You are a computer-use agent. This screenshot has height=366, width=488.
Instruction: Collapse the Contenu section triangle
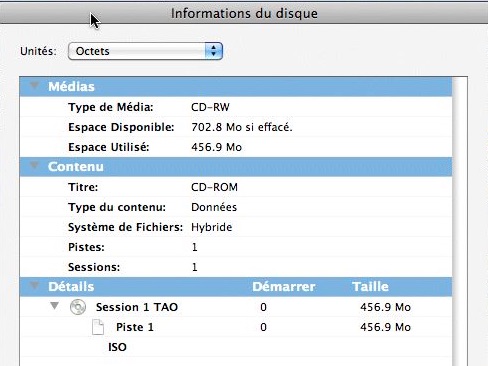34,166
